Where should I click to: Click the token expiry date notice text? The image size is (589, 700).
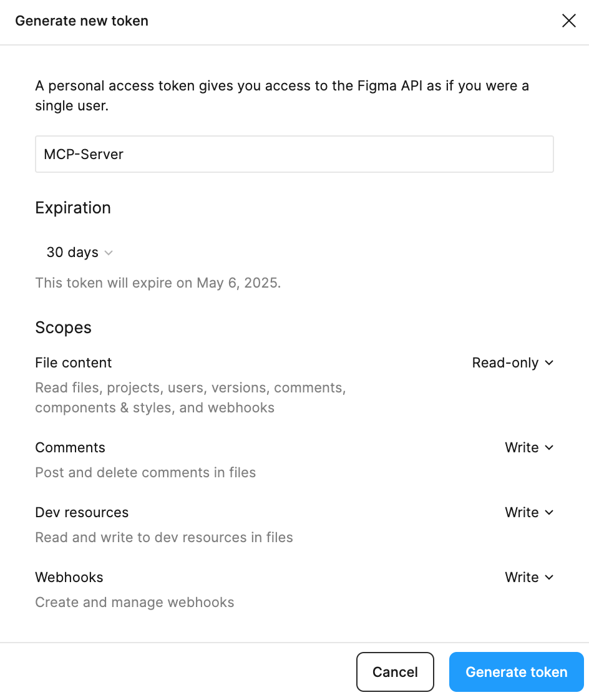pos(158,283)
